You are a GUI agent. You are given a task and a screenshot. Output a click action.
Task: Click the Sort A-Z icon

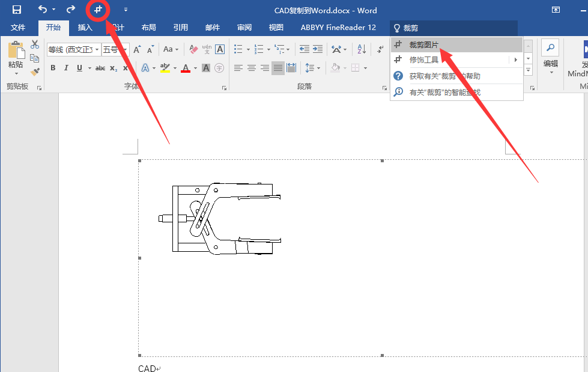pyautogui.click(x=362, y=49)
